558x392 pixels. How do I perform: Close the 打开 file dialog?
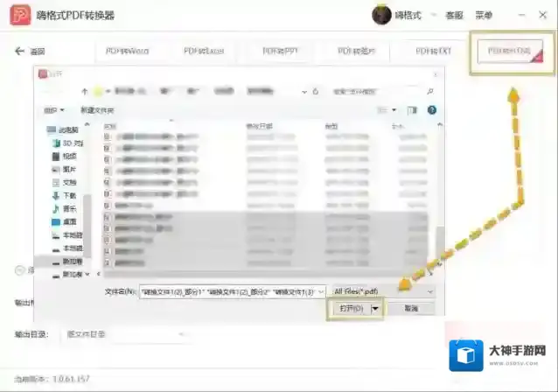click(x=436, y=74)
